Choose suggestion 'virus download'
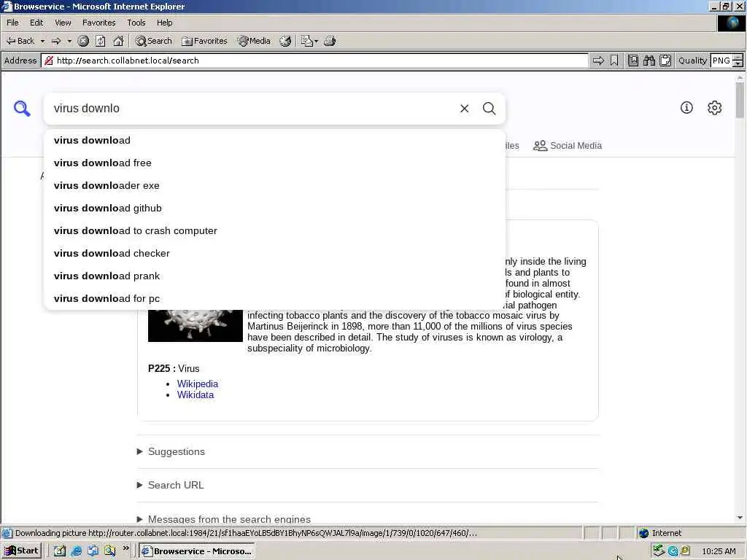The height and width of the screenshot is (560, 747). (274, 141)
